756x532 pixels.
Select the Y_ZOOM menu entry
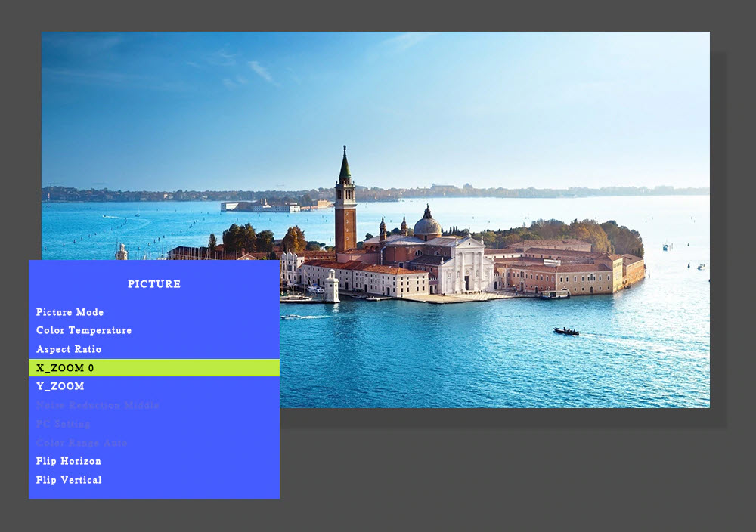pos(60,386)
